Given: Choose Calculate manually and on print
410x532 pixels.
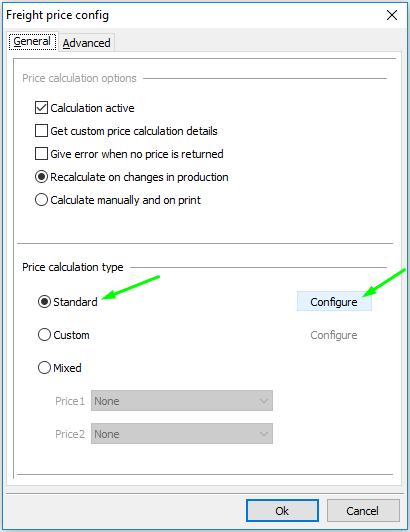Looking at the screenshot, I should click(x=41, y=200).
